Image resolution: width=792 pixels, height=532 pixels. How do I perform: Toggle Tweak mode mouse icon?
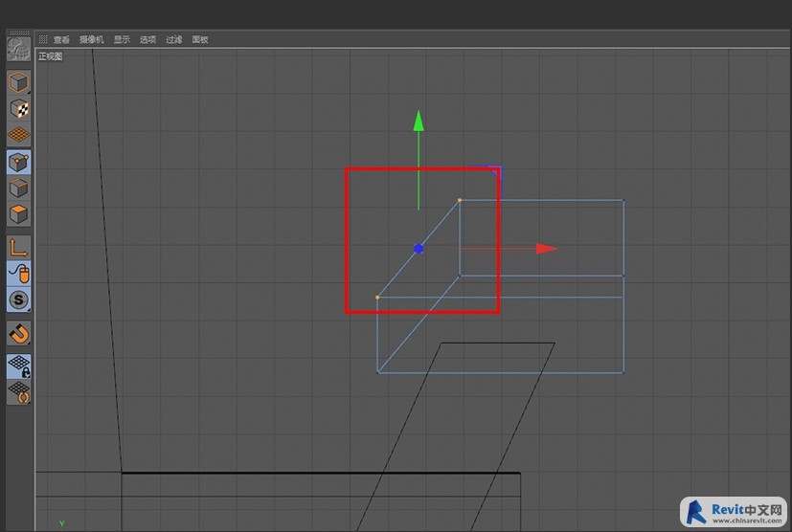click(19, 274)
